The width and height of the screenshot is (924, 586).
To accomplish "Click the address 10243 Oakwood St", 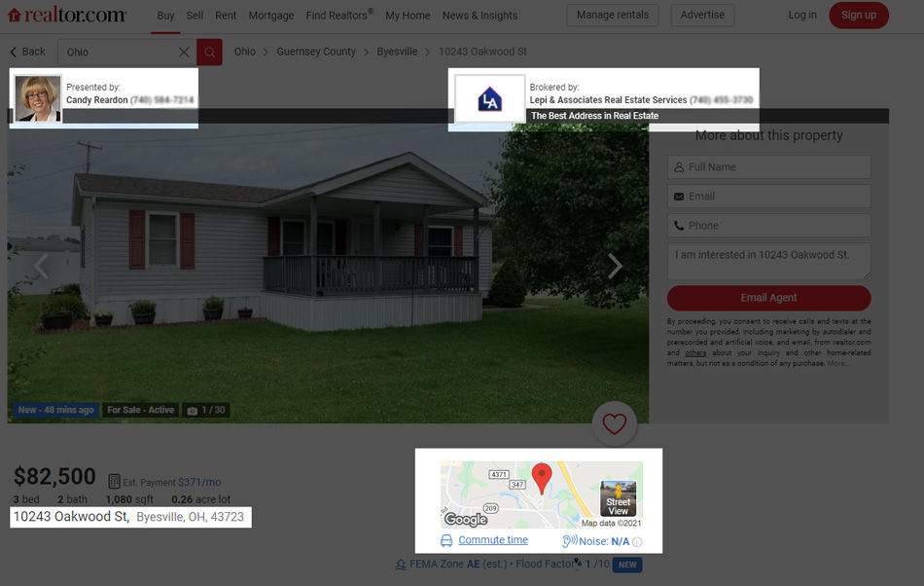I will pyautogui.click(x=71, y=517).
